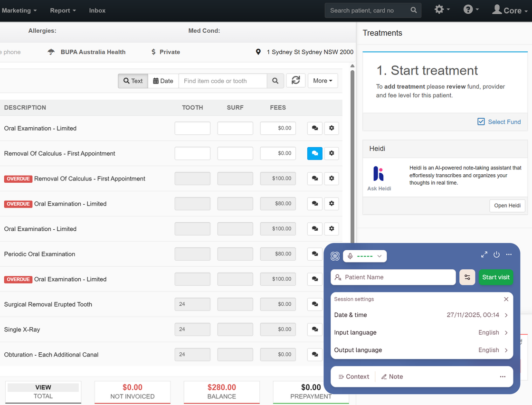
Task: Click the search magnifier next to item code field
Action: point(275,81)
